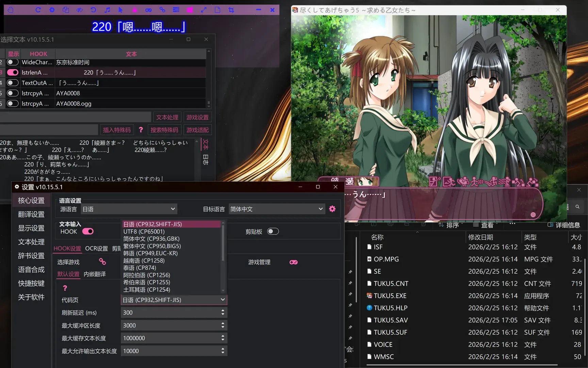Click the 文本处理 button in text selection window
The image size is (588, 368).
[167, 117]
